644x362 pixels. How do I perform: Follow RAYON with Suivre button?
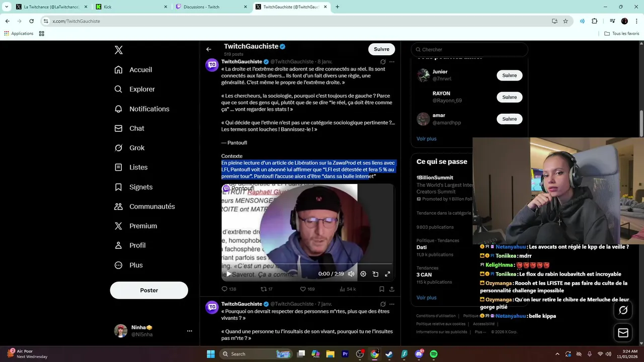click(x=509, y=97)
